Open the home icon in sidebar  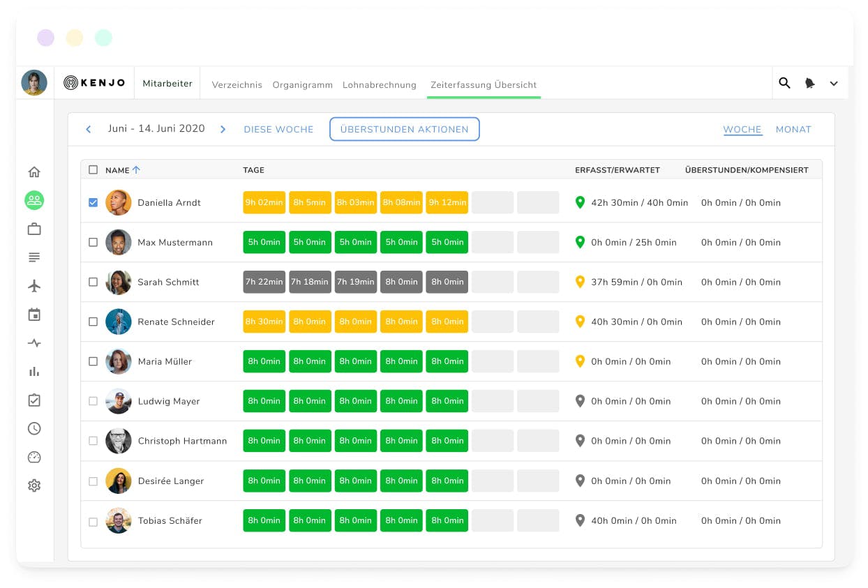[34, 172]
